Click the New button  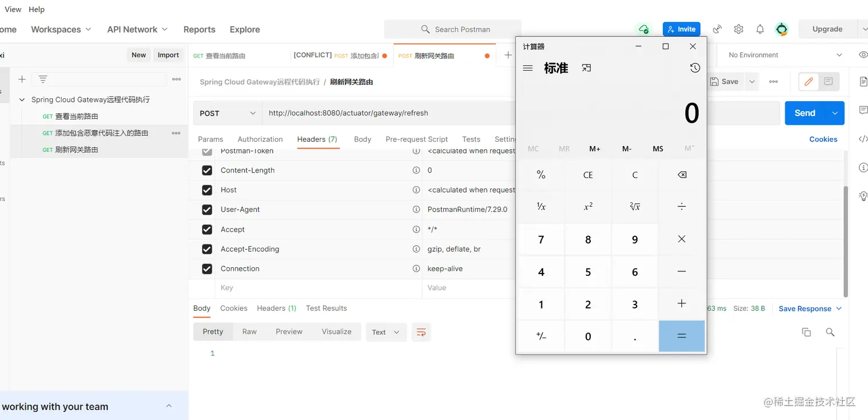click(139, 55)
